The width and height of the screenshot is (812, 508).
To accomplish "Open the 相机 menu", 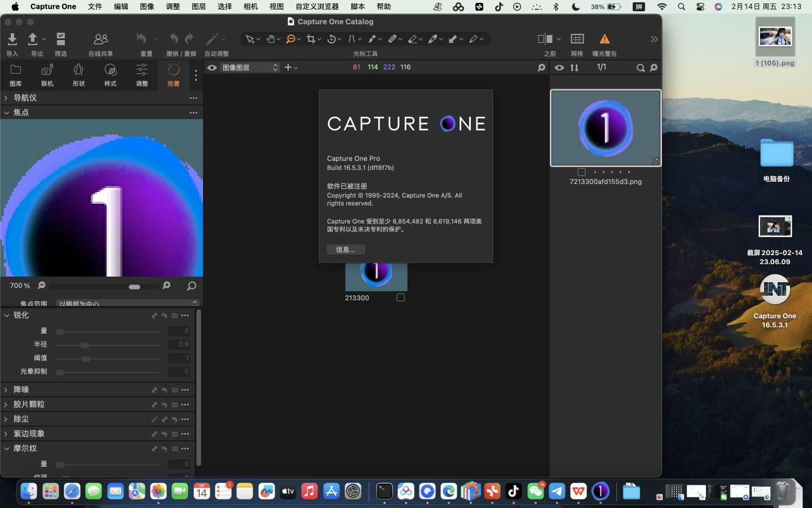I will [251, 7].
